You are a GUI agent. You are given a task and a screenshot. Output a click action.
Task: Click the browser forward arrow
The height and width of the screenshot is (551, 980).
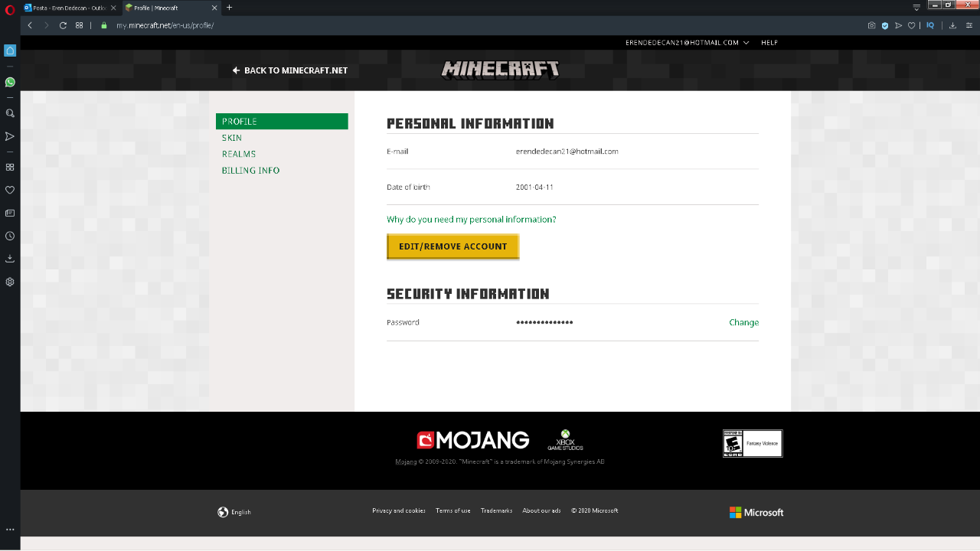(x=46, y=25)
